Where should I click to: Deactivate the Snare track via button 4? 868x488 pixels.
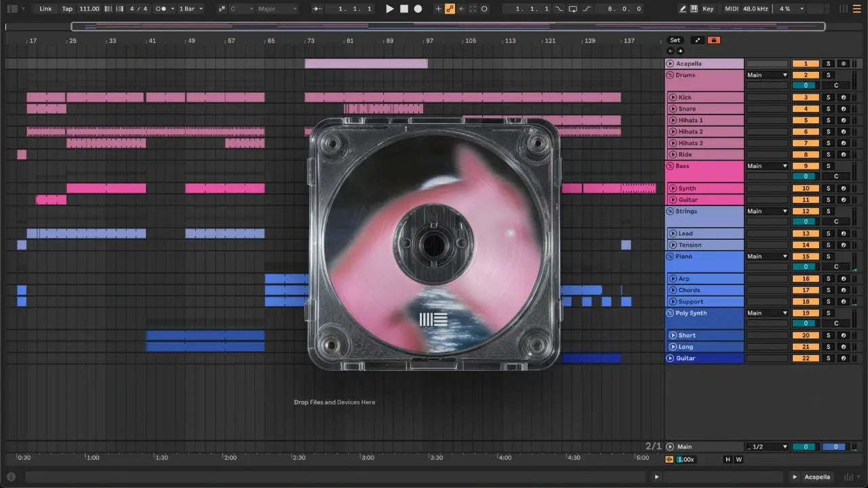(806, 109)
